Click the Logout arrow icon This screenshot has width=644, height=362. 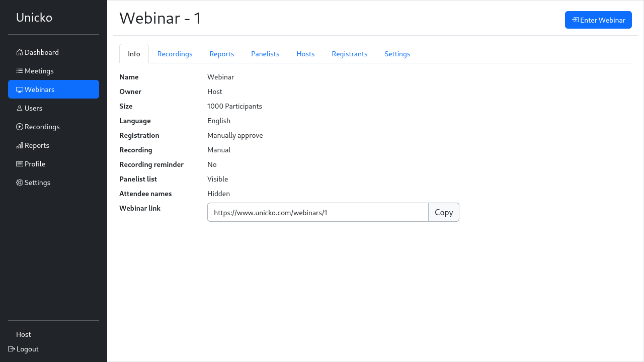tap(12, 349)
